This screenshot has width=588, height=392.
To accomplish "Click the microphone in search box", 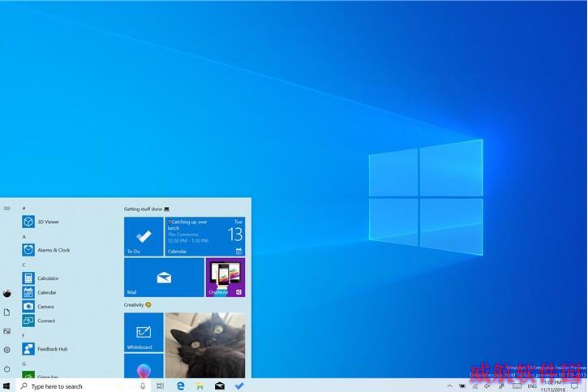I will coord(143,386).
